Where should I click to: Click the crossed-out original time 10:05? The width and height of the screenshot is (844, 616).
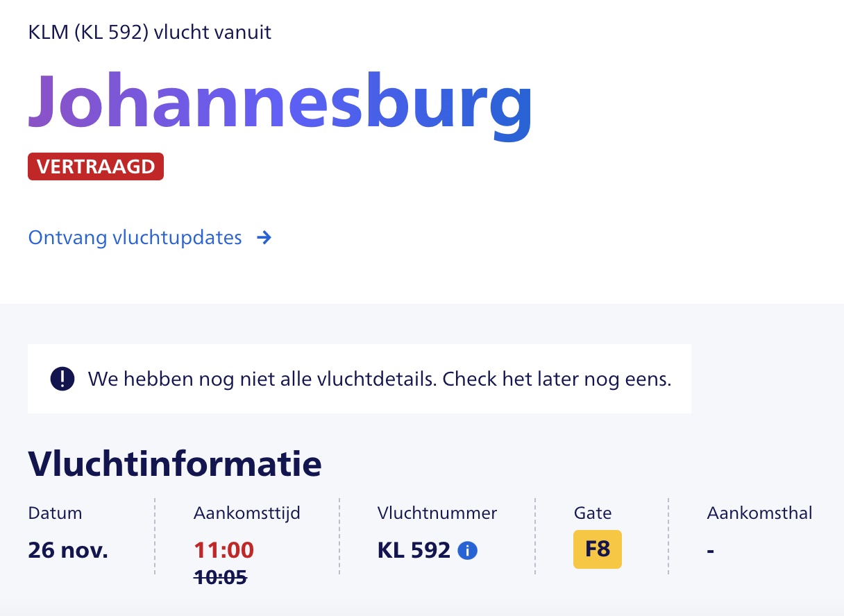(220, 576)
